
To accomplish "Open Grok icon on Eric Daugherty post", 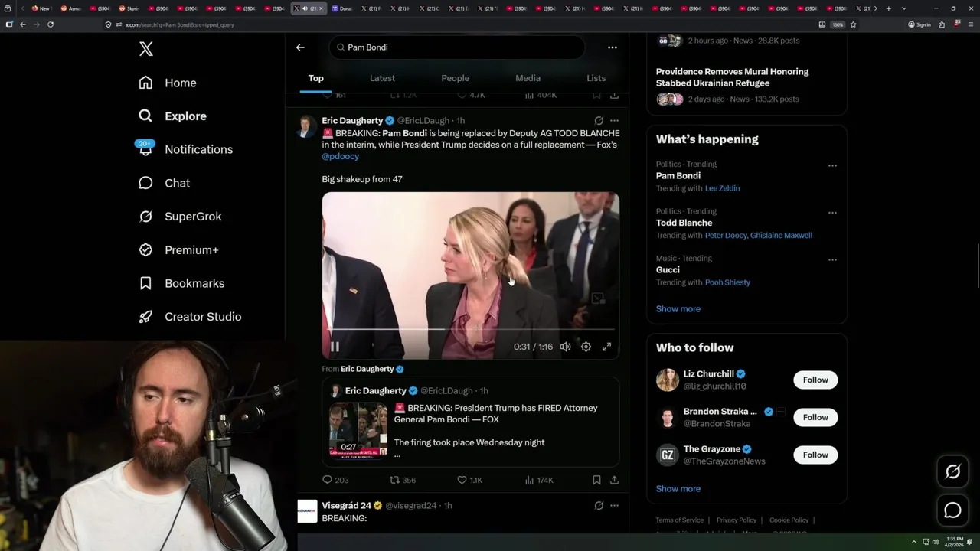I will pyautogui.click(x=599, y=121).
